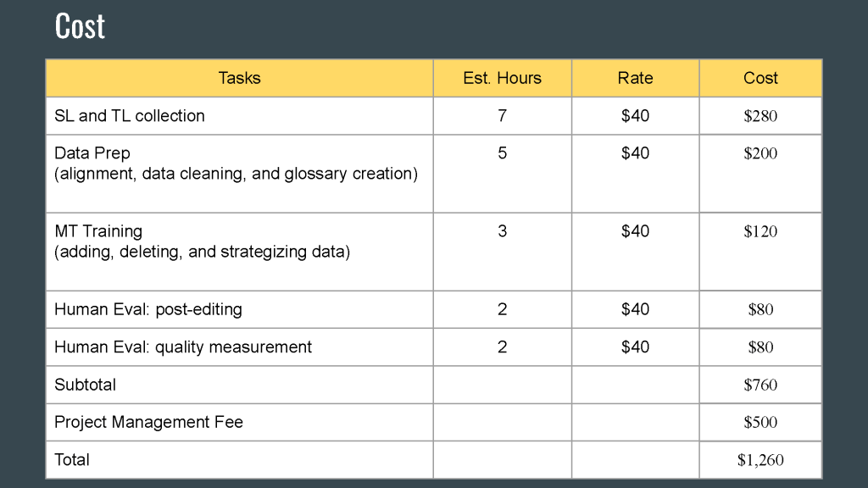Select the "Tasks" header cell
This screenshot has width=868, height=488.
coord(239,78)
